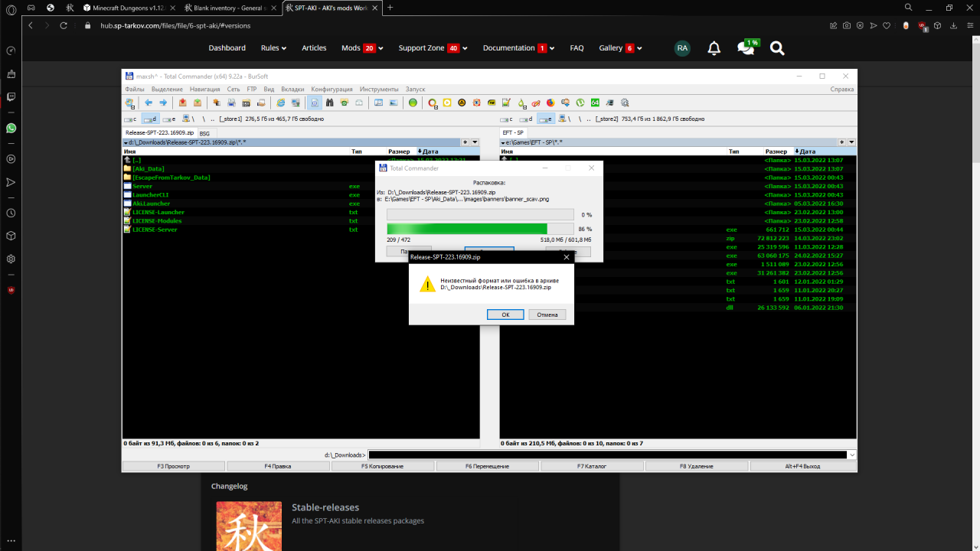
Task: Open a new browser tab with plus button
Action: 390,7
